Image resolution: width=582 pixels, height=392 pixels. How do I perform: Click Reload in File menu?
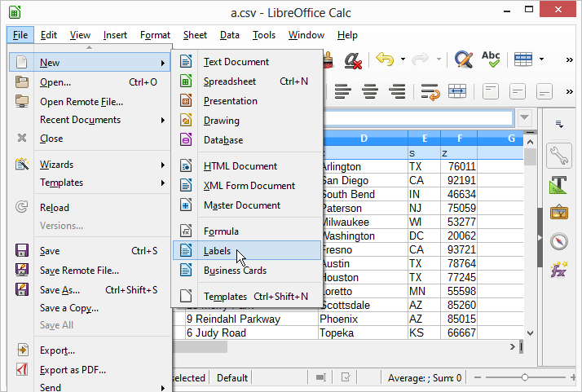coord(90,208)
